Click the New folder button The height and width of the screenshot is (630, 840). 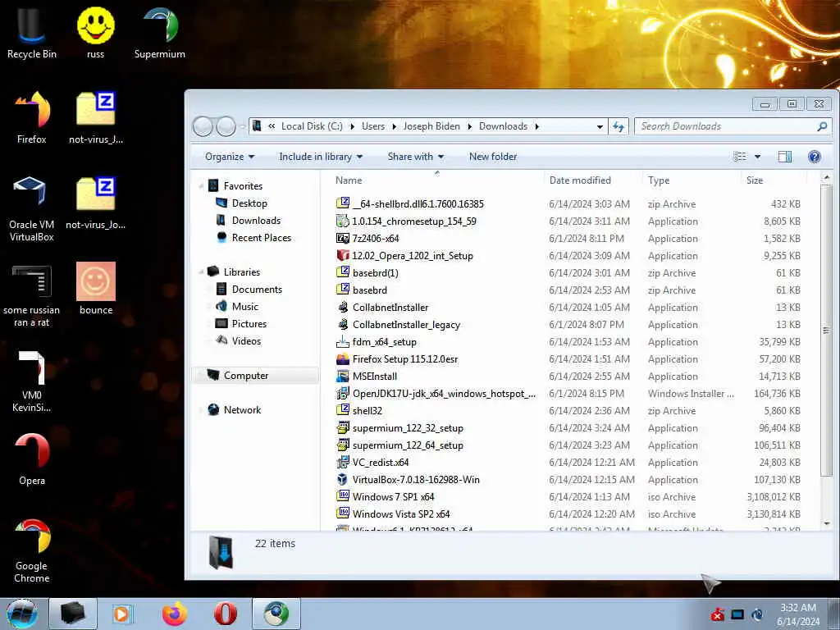click(493, 157)
